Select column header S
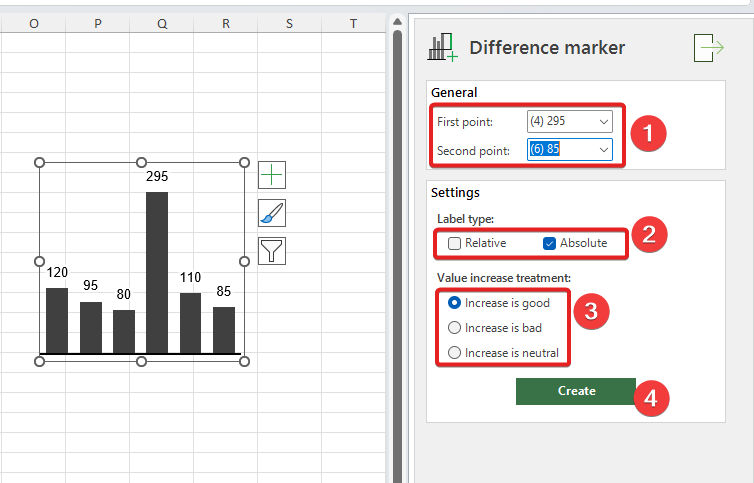The height and width of the screenshot is (483, 754). pos(289,22)
